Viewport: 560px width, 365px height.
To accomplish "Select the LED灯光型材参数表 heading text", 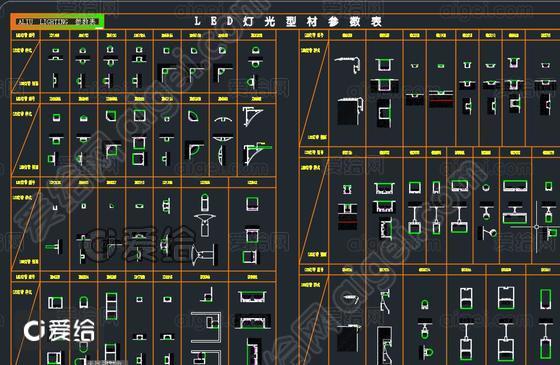I will (288, 21).
